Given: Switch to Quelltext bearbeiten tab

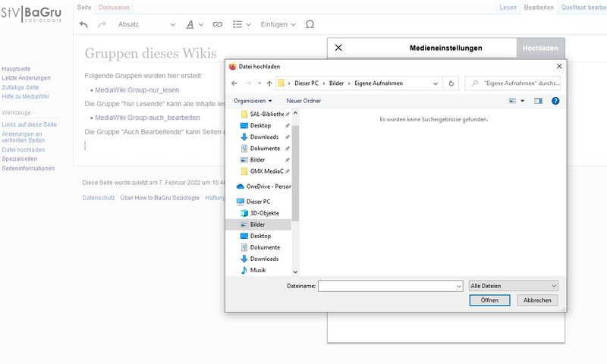Looking at the screenshot, I should pos(583,8).
